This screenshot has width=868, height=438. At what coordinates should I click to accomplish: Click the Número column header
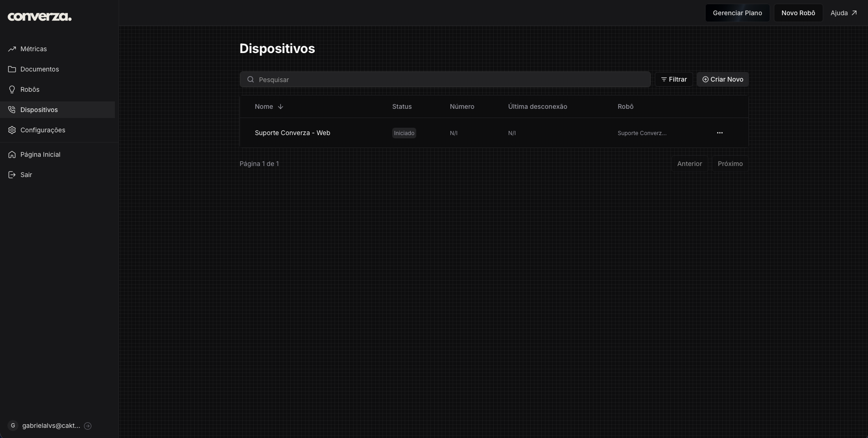462,107
